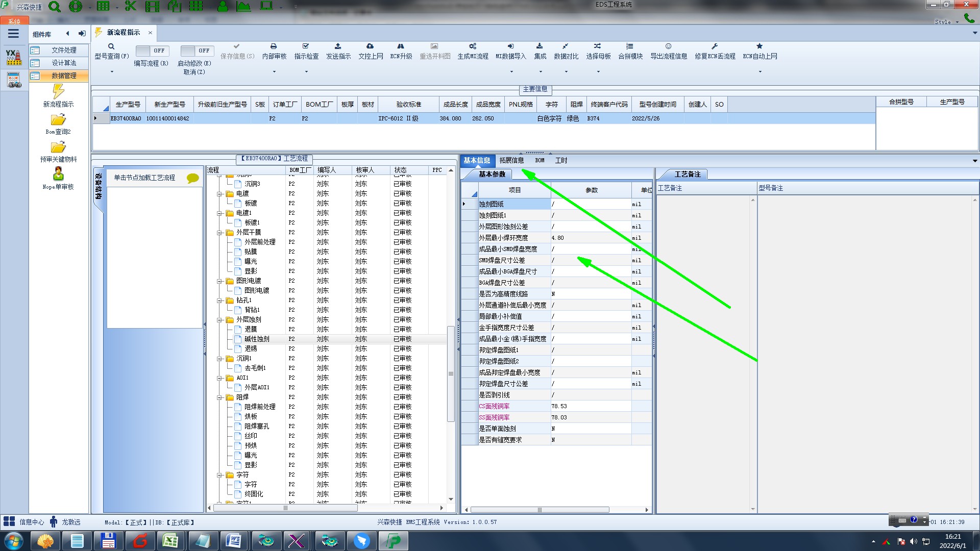Click the process tree vertical scrollbar
The height and width of the screenshot is (551, 980).
tap(451, 373)
